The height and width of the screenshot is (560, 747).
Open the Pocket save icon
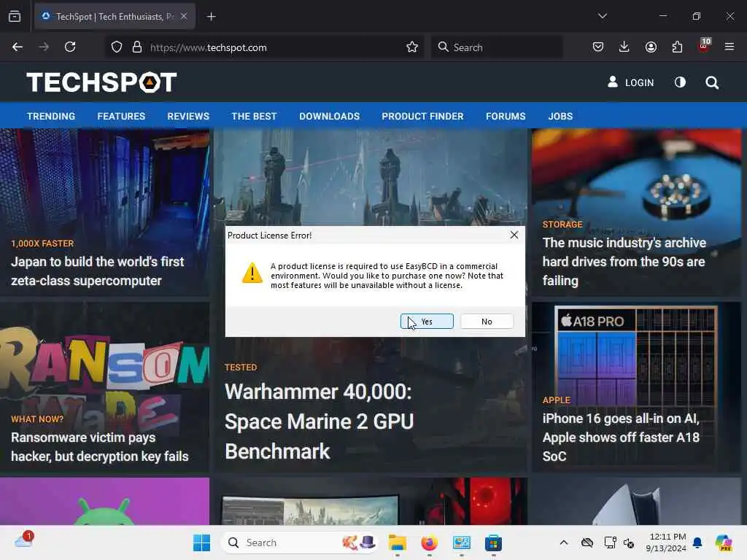click(x=598, y=47)
